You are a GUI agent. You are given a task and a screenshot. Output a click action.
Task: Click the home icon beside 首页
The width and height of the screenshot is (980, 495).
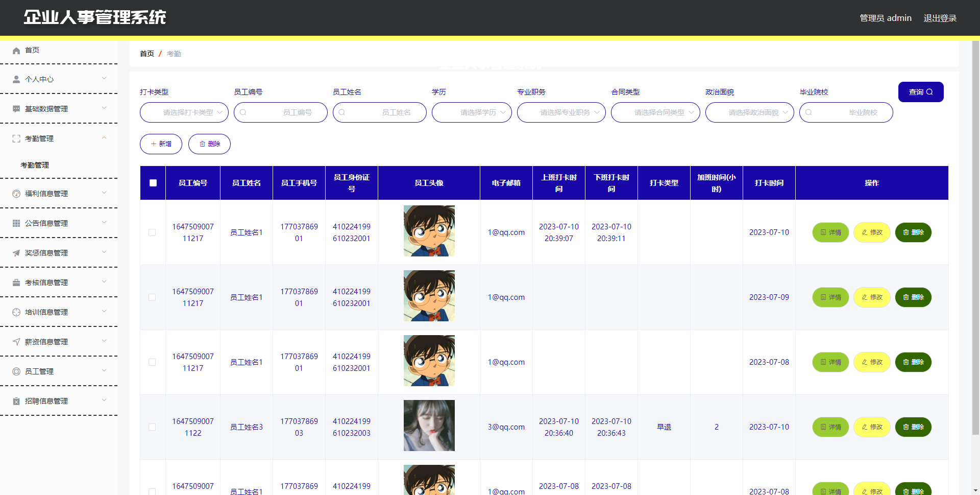[x=16, y=51]
